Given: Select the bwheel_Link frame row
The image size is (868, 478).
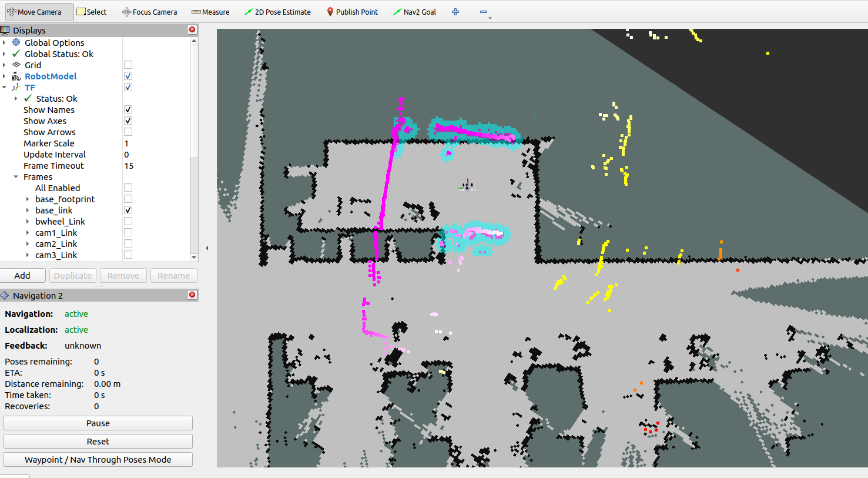Looking at the screenshot, I should pos(60,222).
